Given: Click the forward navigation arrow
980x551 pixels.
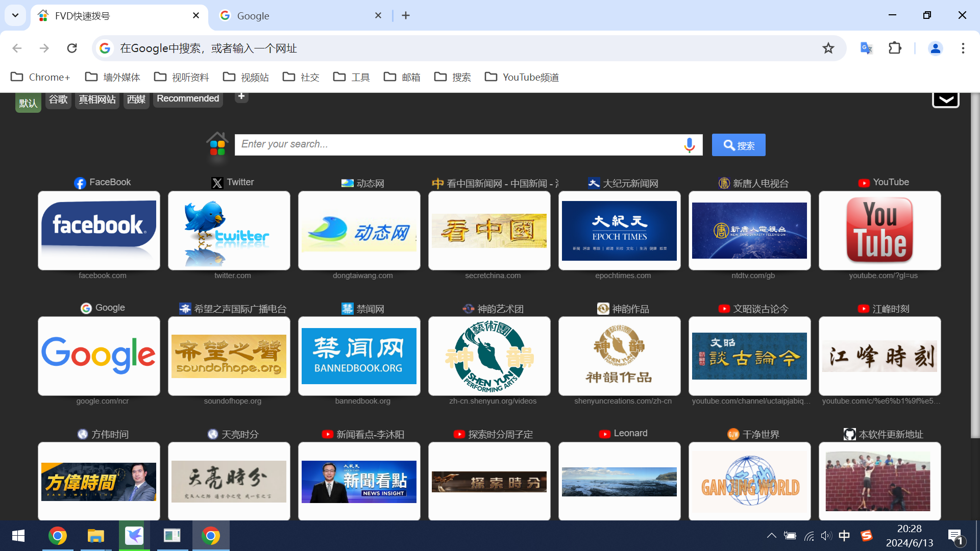Looking at the screenshot, I should pos(44,48).
